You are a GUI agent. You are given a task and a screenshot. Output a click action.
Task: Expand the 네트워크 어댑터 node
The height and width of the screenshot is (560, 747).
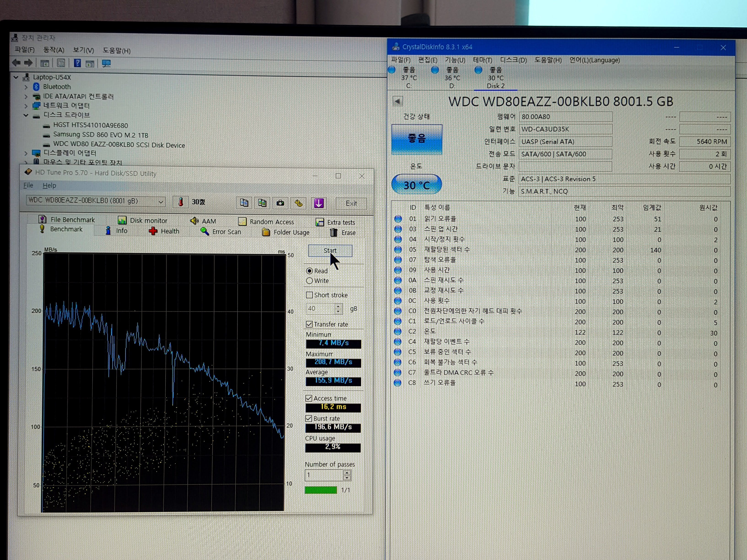point(26,106)
